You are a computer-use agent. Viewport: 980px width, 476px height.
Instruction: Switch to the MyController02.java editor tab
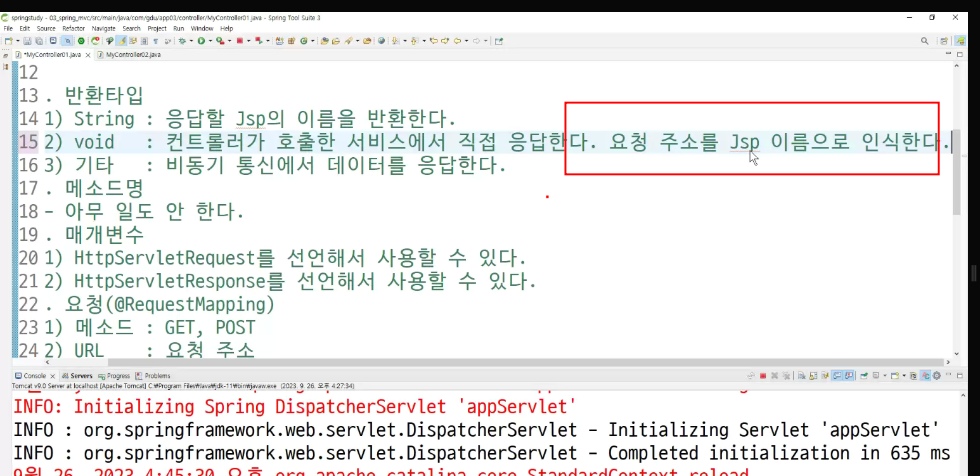click(x=129, y=55)
